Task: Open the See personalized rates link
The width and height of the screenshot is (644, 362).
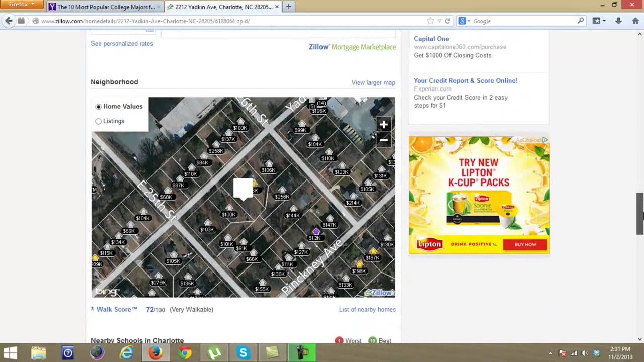Action: (x=122, y=44)
